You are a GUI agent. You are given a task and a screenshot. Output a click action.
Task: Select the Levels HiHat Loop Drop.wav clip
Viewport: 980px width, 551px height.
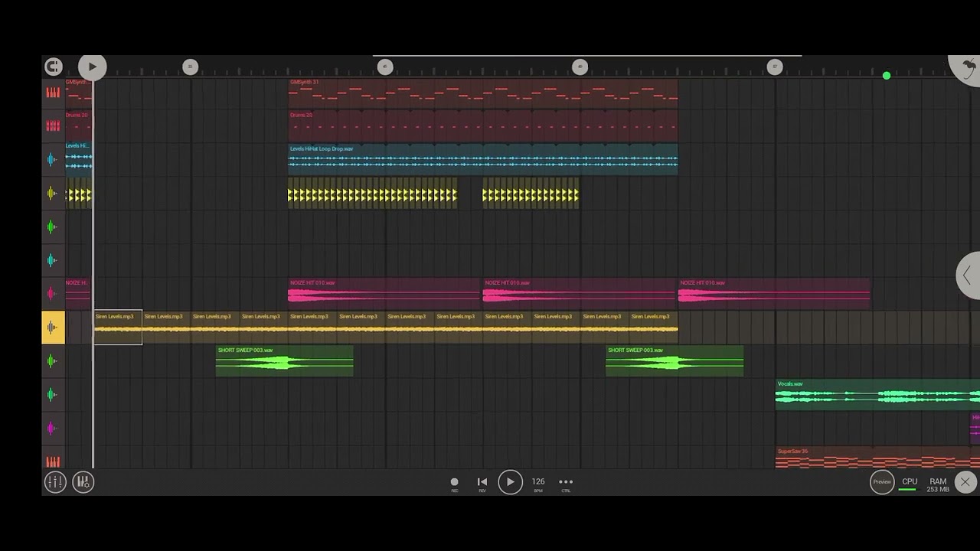[483, 160]
